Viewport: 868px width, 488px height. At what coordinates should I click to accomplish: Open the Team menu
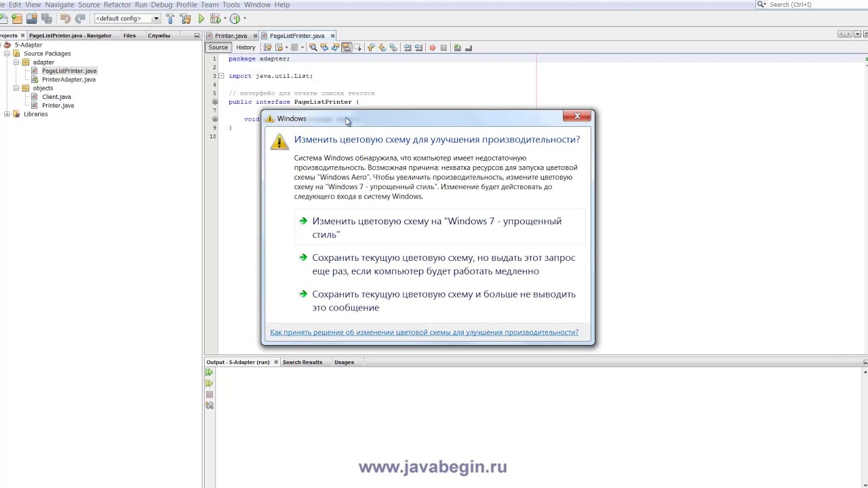210,5
